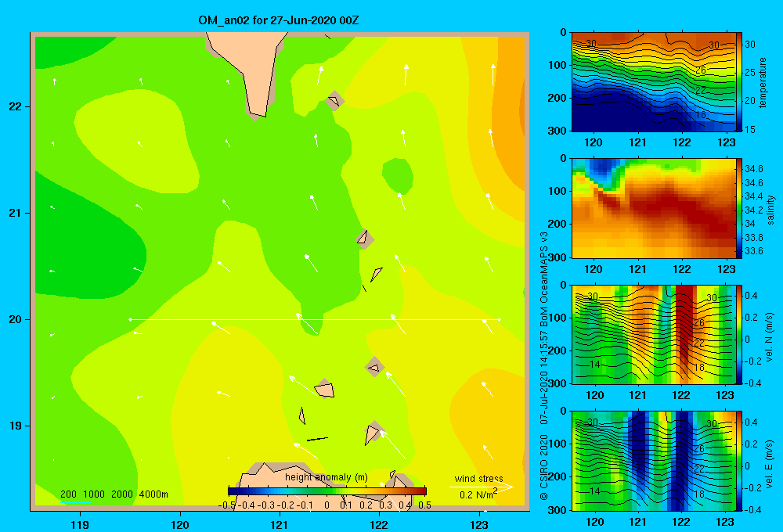The image size is (783, 532).
Task: Click the 'temperature' axis label
Action: point(763,82)
